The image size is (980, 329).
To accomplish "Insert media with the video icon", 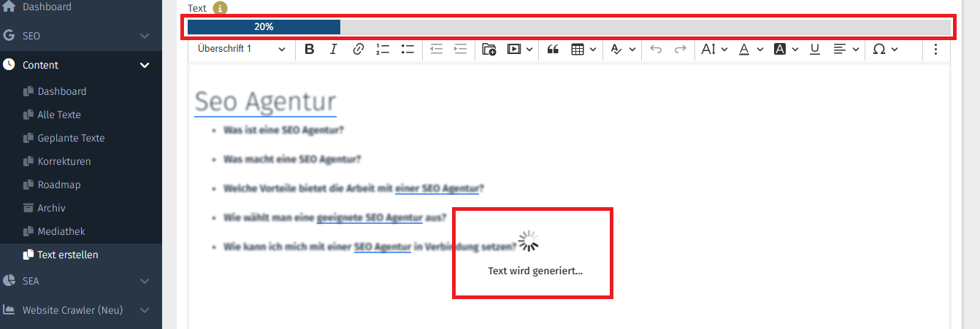I will click(514, 49).
